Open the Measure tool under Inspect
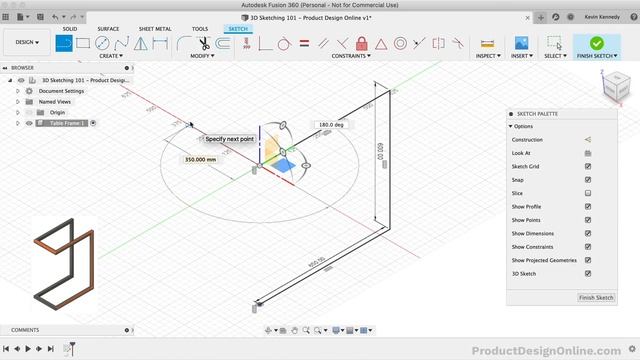The width and height of the screenshot is (640, 360). tap(487, 43)
